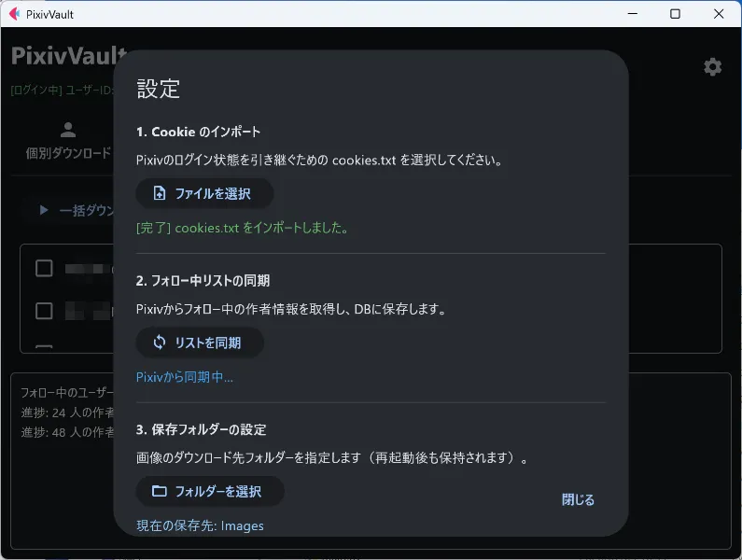Click the フォロー中のユーザー log line
This screenshot has height=560, width=742.
(67, 392)
